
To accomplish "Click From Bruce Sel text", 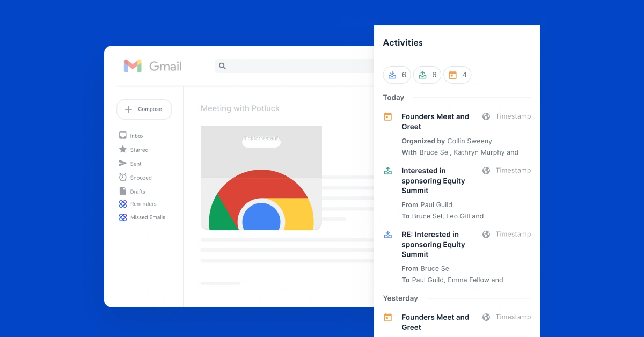I will coord(426,269).
